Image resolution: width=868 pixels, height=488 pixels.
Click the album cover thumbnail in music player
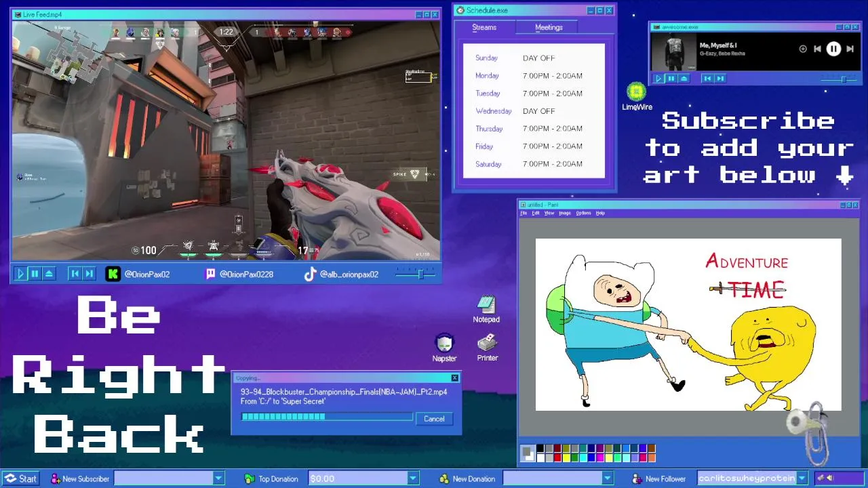click(x=673, y=52)
